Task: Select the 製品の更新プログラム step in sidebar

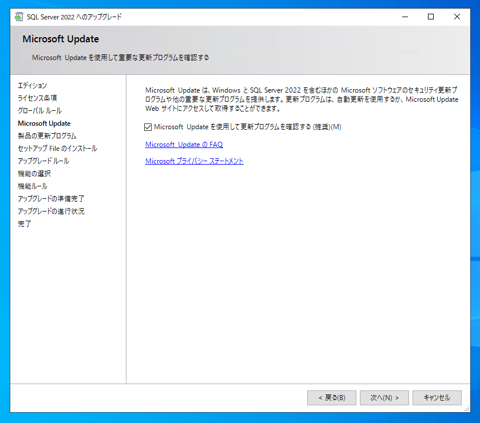Action: [47, 136]
